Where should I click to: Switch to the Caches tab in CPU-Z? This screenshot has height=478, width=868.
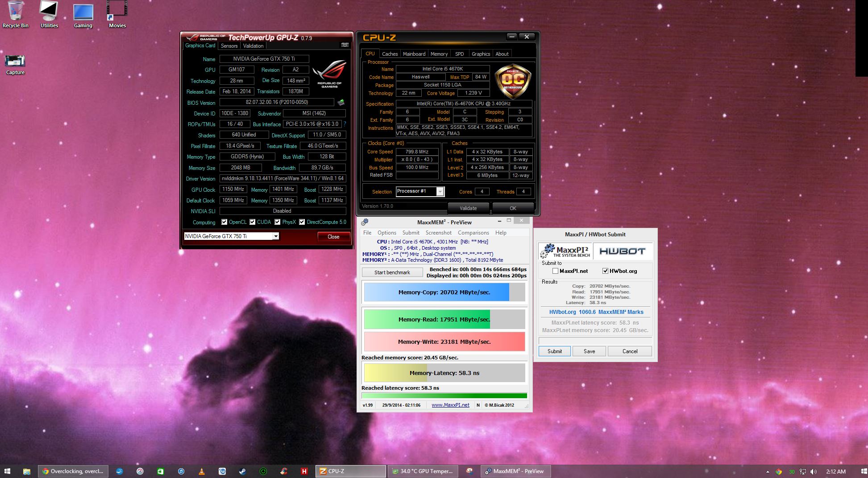click(390, 54)
